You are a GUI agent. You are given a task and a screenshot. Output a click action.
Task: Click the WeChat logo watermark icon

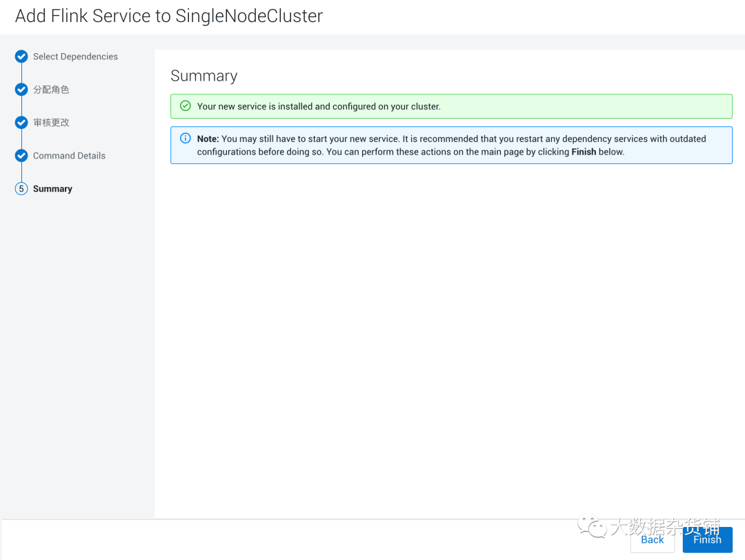click(x=592, y=527)
